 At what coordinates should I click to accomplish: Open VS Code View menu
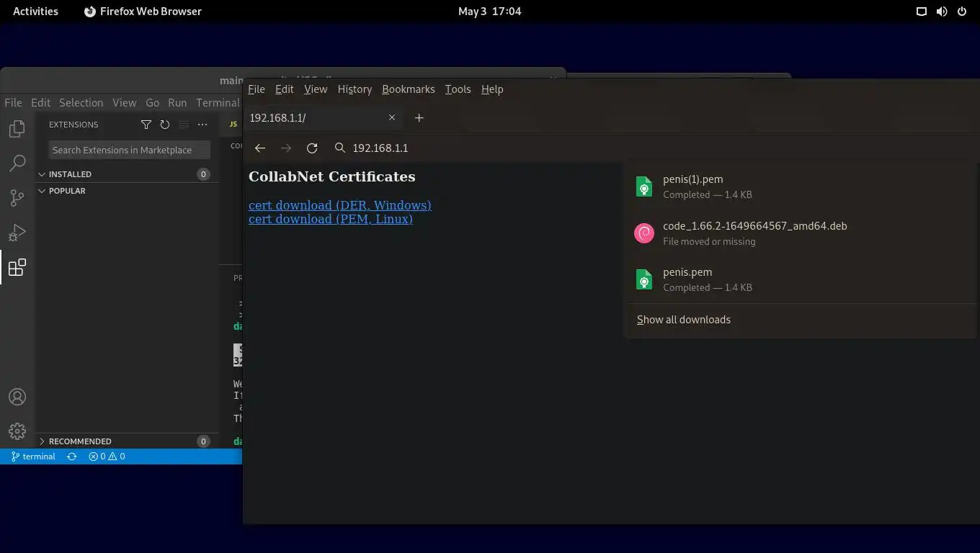pyautogui.click(x=124, y=103)
